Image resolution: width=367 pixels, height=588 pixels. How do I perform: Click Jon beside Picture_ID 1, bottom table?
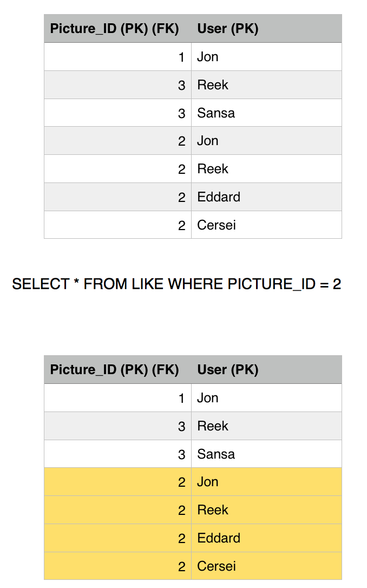click(x=208, y=398)
